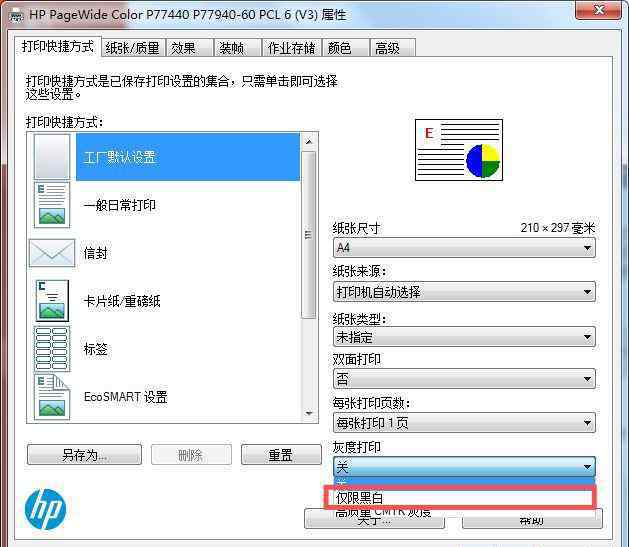Click the label sheet icon for 标签

tap(52, 349)
